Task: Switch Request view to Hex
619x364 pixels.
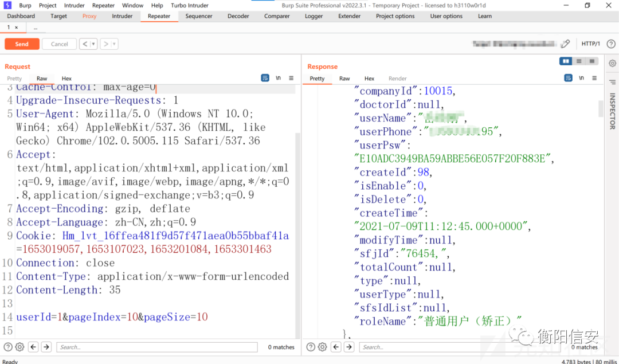Action: pyautogui.click(x=66, y=79)
